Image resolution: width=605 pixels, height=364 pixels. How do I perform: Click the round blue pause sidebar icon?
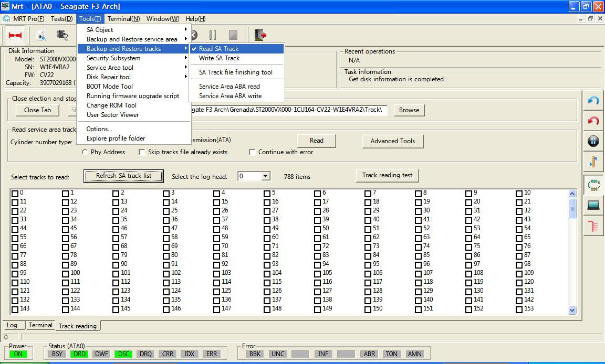[x=593, y=142]
